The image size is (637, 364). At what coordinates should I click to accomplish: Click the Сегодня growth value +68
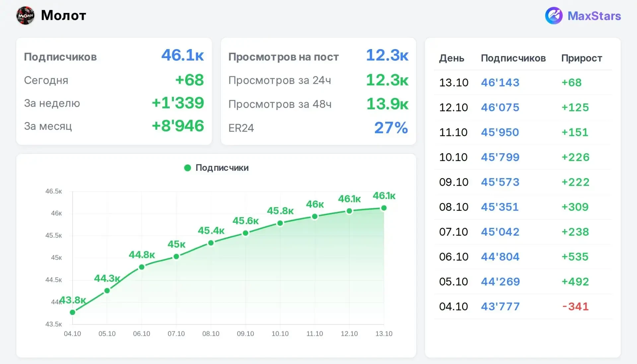point(189,80)
